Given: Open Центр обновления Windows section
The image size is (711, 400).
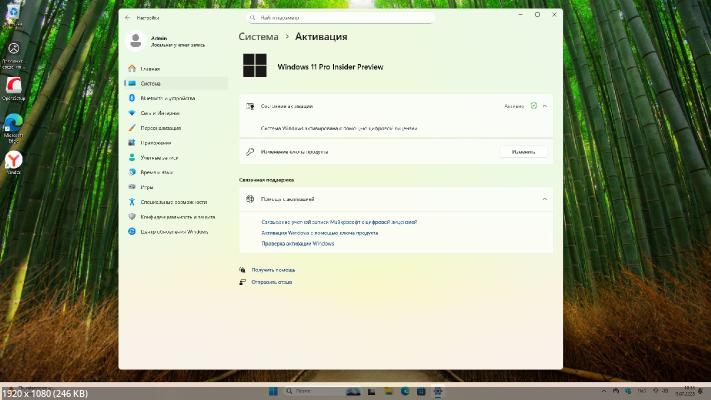Looking at the screenshot, I should point(176,232).
